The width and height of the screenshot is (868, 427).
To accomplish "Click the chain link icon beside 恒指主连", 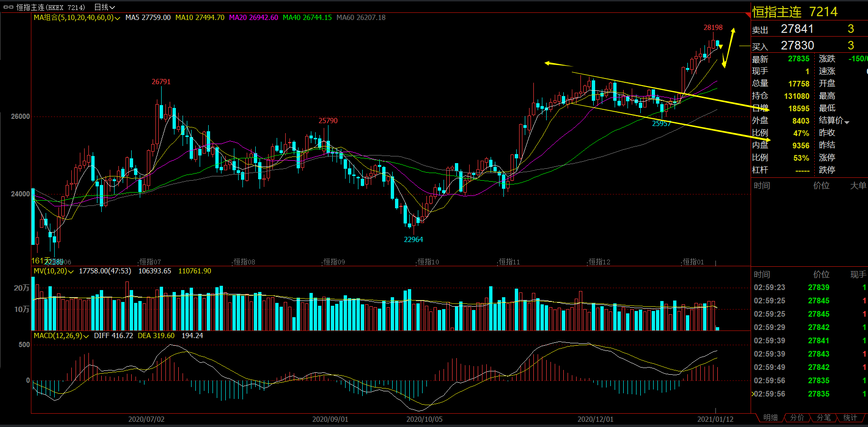I will coord(9,7).
